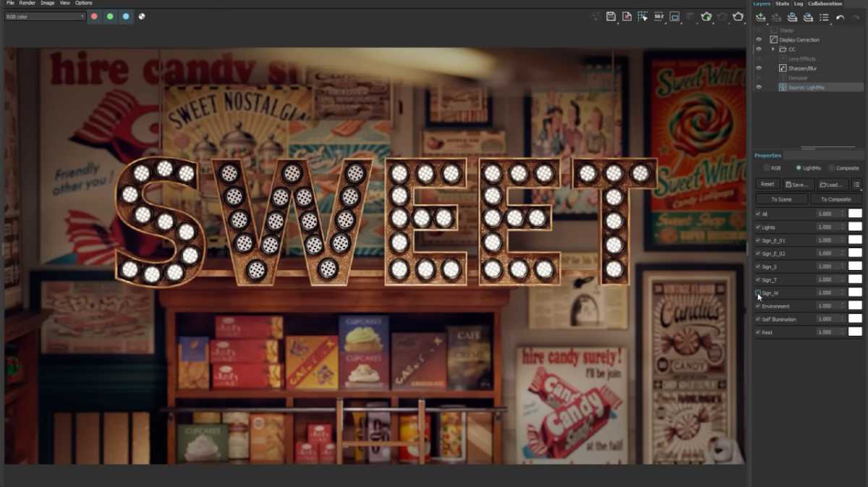Screen dimensions: 868x487
Task: Click the save image floppy icon
Action: [x=611, y=16]
